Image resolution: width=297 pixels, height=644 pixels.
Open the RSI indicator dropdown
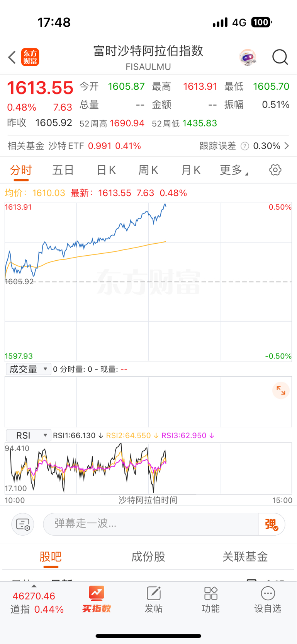tap(29, 436)
